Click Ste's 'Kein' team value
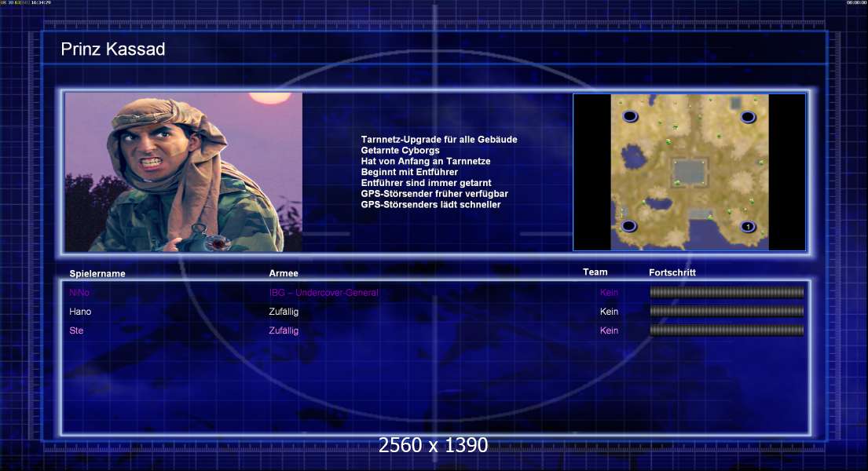 609,330
